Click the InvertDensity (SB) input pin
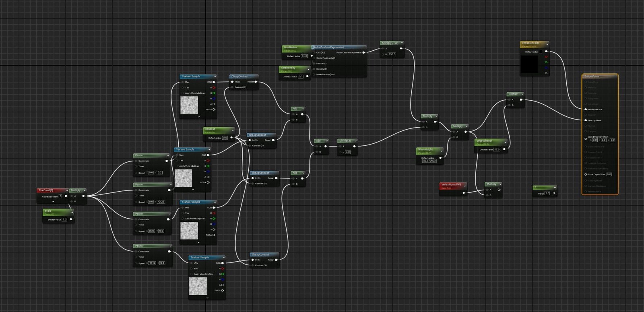Image resolution: width=644 pixels, height=312 pixels. (x=314, y=74)
